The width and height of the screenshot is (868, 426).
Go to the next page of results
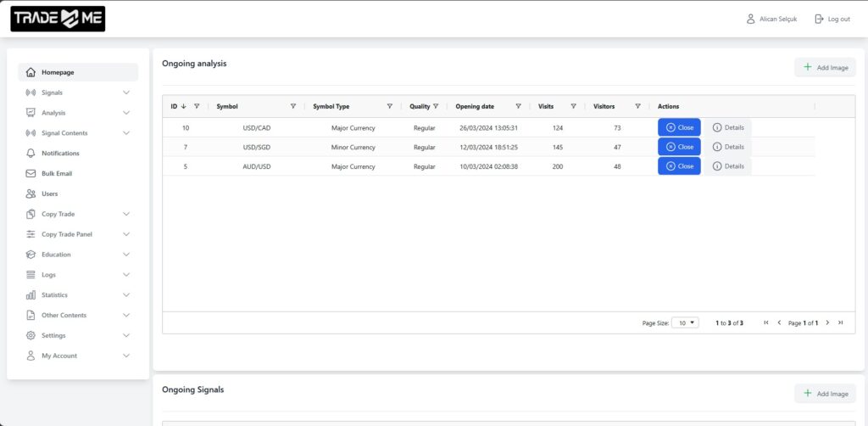(828, 322)
